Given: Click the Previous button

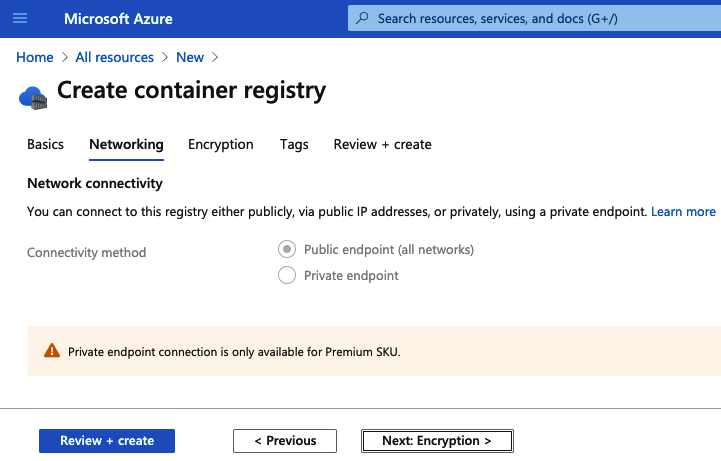Looking at the screenshot, I should coord(285,441).
